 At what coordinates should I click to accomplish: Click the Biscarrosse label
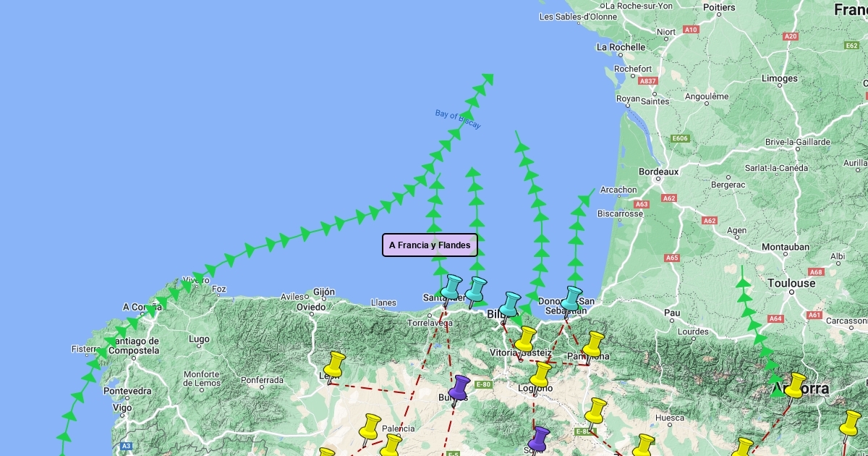coord(620,214)
